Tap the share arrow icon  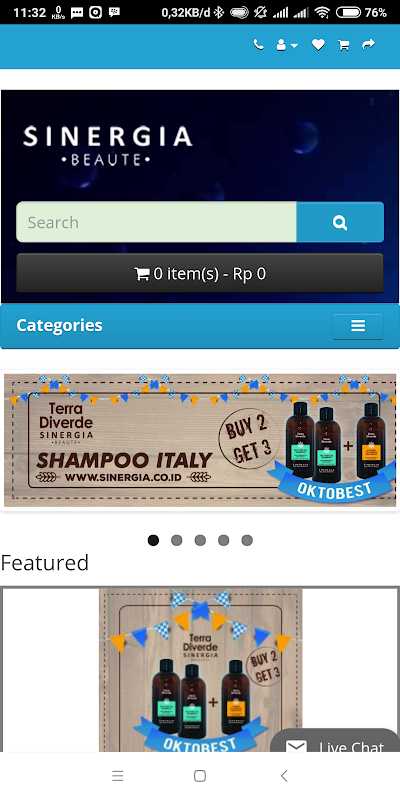point(368,45)
